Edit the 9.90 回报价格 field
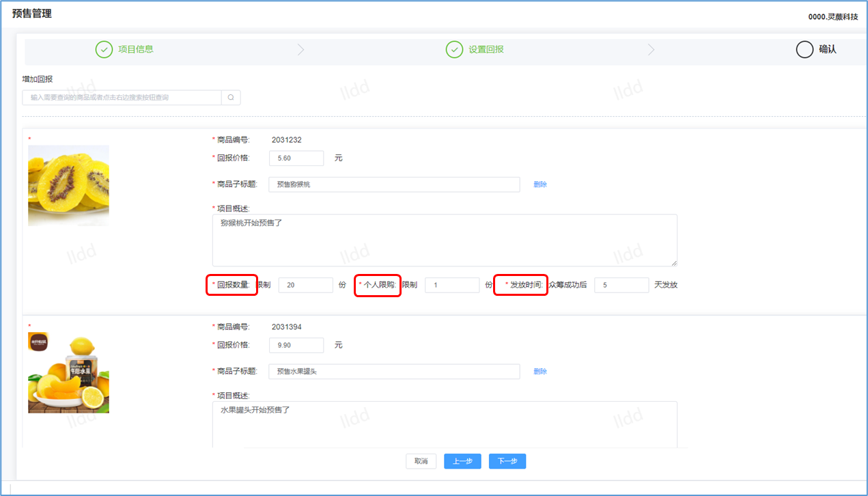This screenshot has width=868, height=496. [296, 345]
